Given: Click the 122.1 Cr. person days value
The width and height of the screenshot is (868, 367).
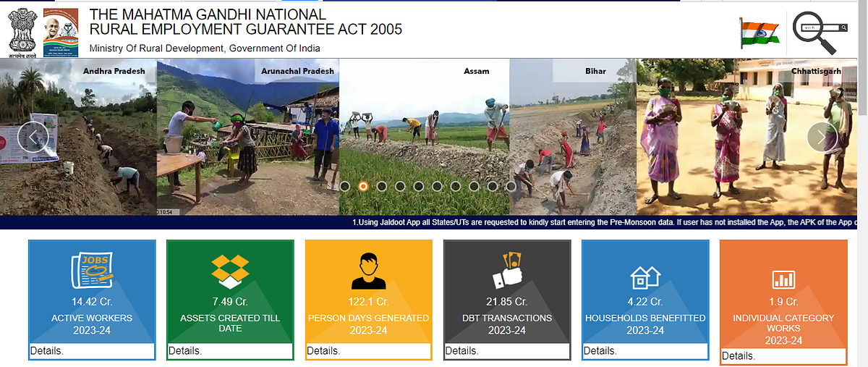Looking at the screenshot, I should (369, 302).
